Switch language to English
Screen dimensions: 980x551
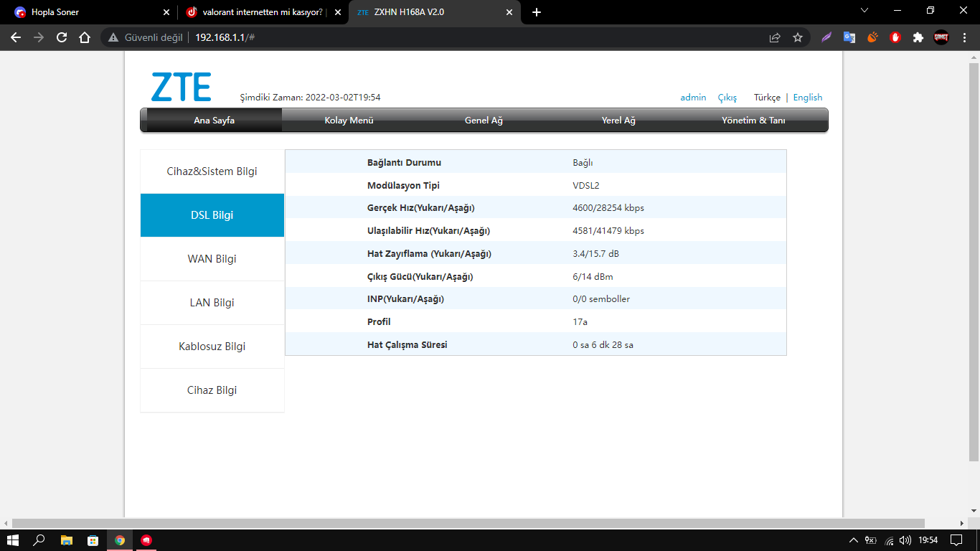coord(808,98)
